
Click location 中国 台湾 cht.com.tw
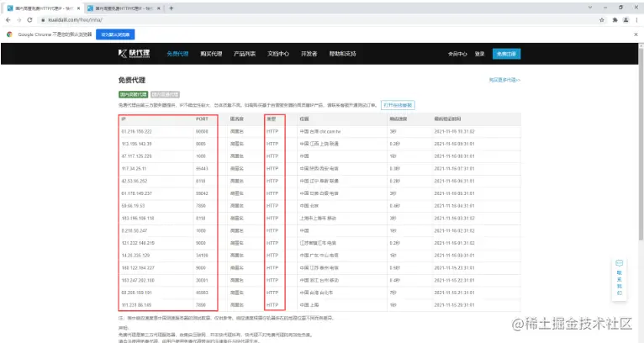coord(320,131)
